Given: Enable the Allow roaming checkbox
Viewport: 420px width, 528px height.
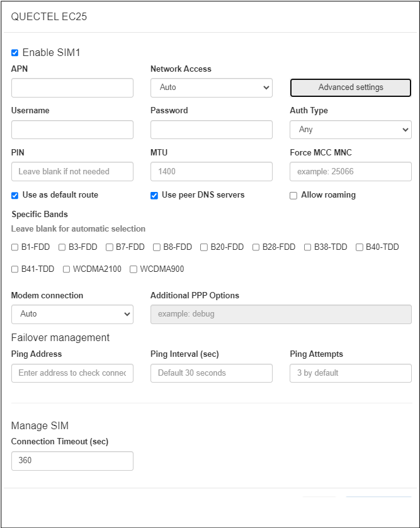Looking at the screenshot, I should pos(293,196).
